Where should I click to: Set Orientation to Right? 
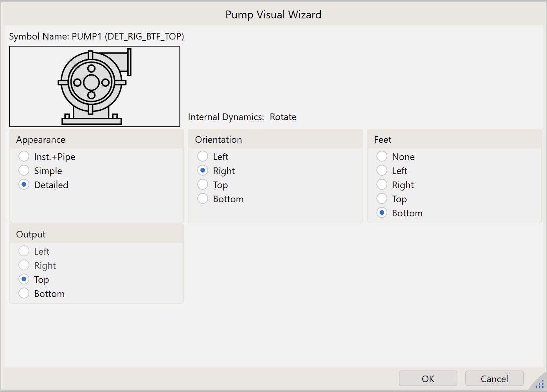(x=203, y=171)
